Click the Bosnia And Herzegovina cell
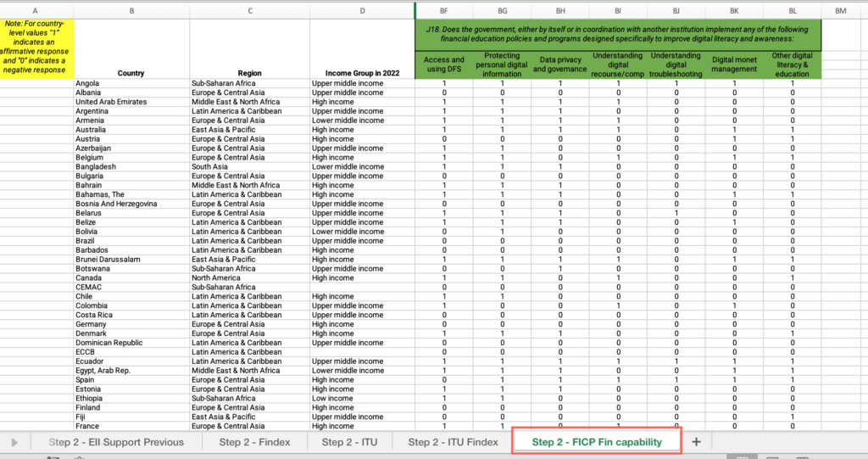 click(131, 204)
